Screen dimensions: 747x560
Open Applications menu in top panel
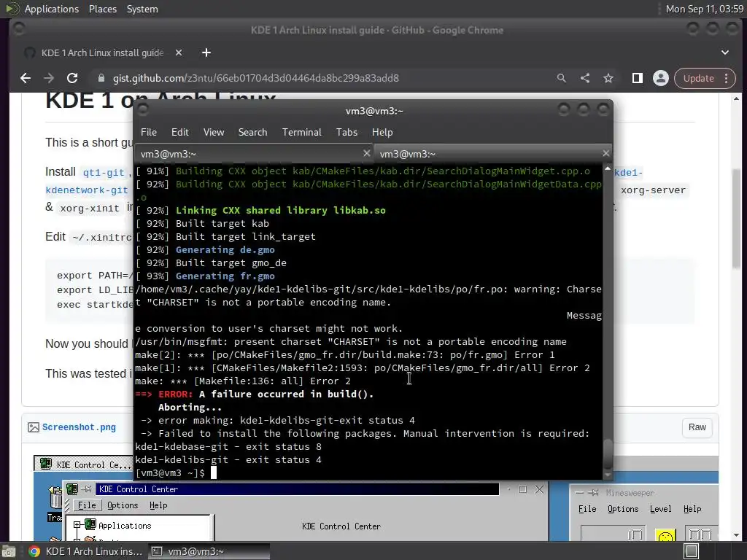tap(52, 9)
